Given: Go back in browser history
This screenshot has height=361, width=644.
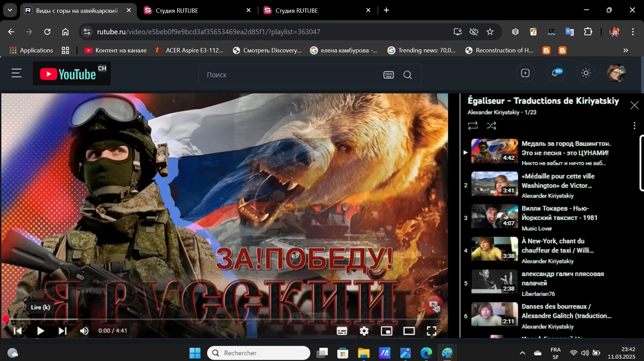Looking at the screenshot, I should click(x=11, y=32).
